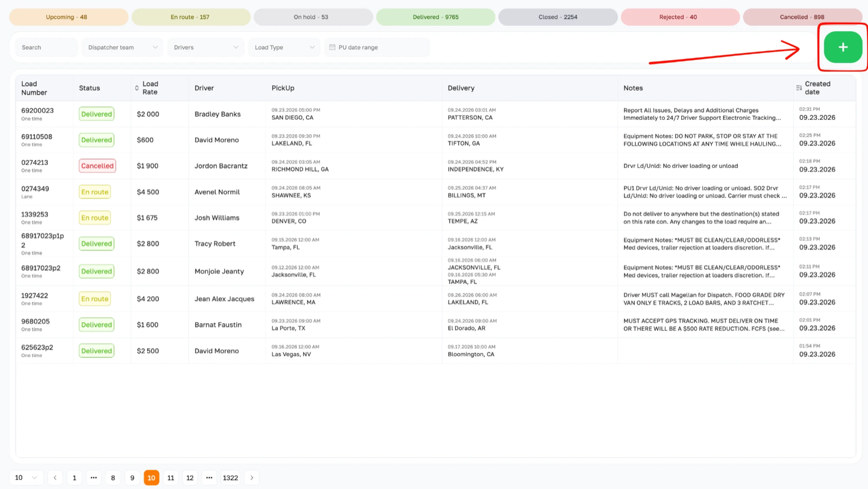Filter by En route - 157 tab
This screenshot has width=868, height=489.
[x=191, y=17]
